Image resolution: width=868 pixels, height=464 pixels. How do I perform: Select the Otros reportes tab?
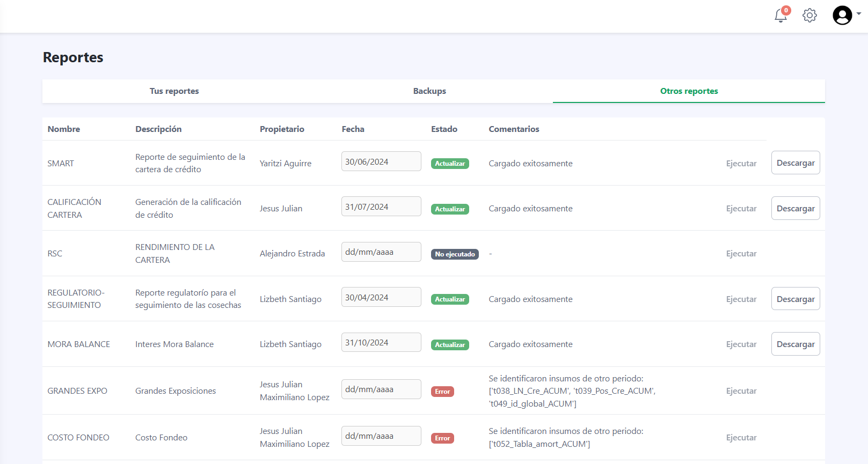(x=689, y=91)
